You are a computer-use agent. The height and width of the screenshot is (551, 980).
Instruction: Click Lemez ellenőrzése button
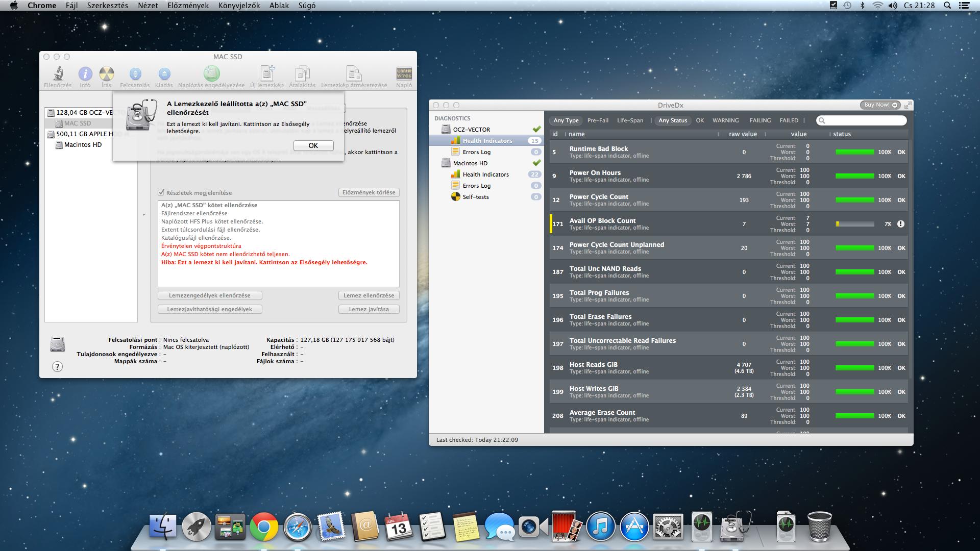(x=369, y=295)
